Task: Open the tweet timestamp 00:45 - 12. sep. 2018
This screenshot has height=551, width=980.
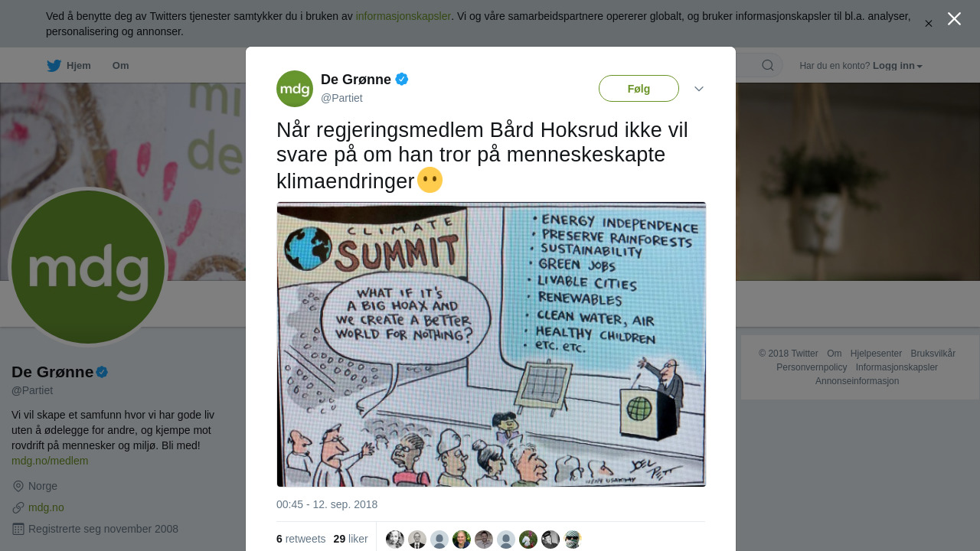Action: pos(327,504)
